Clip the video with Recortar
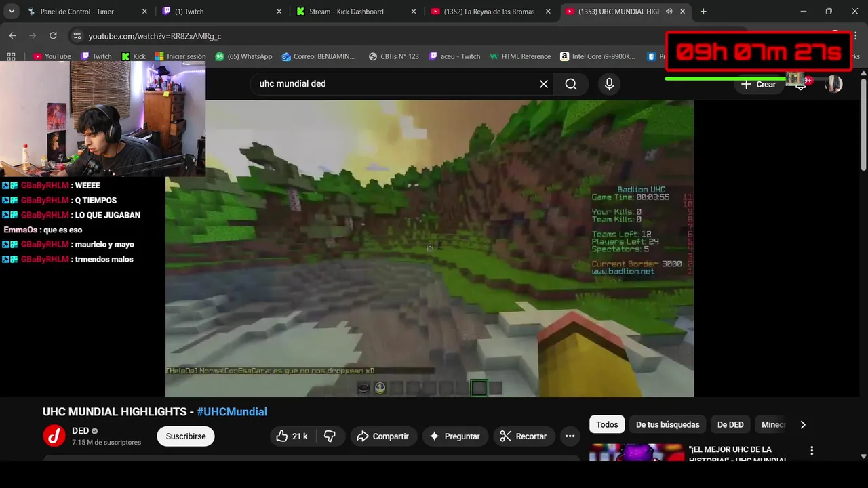This screenshot has width=868, height=488. click(524, 436)
